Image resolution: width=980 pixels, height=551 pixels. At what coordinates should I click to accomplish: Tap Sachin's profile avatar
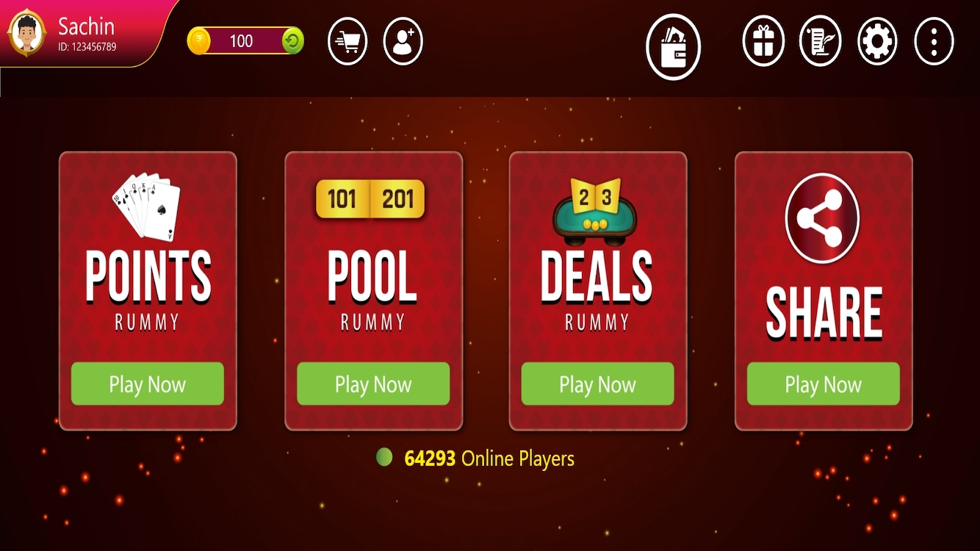click(27, 32)
